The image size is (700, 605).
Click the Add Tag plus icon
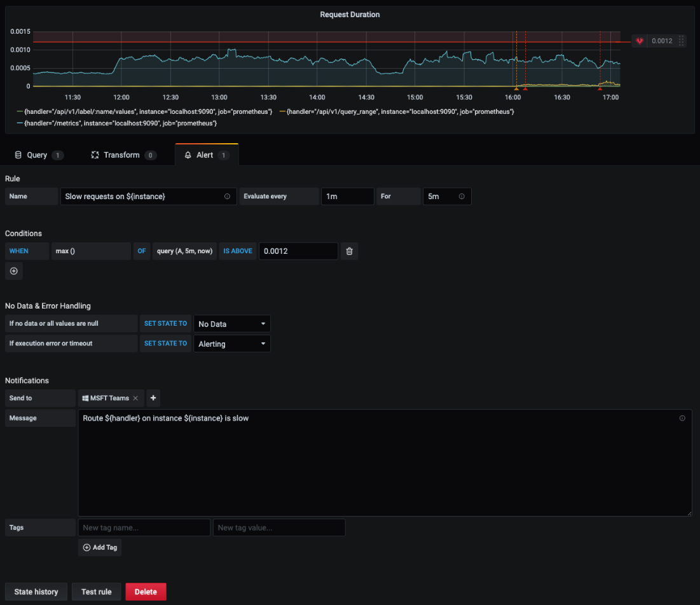[x=88, y=547]
